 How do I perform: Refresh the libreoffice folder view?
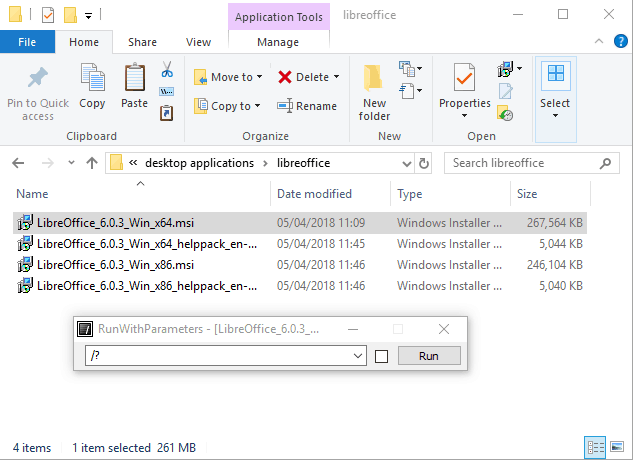(x=425, y=163)
